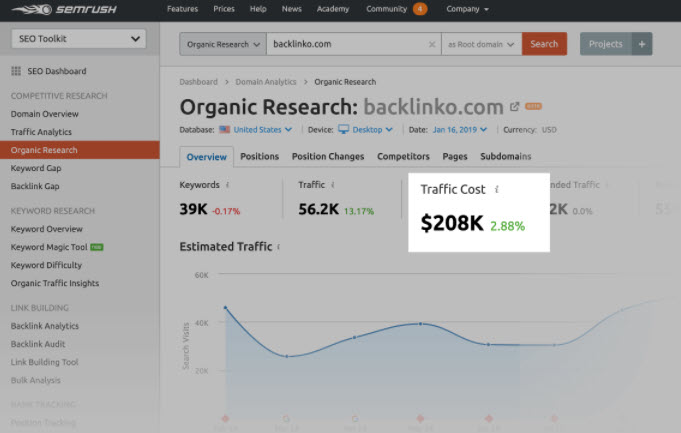Expand the SEO Toolkit dropdown
The width and height of the screenshot is (681, 433).
[79, 39]
